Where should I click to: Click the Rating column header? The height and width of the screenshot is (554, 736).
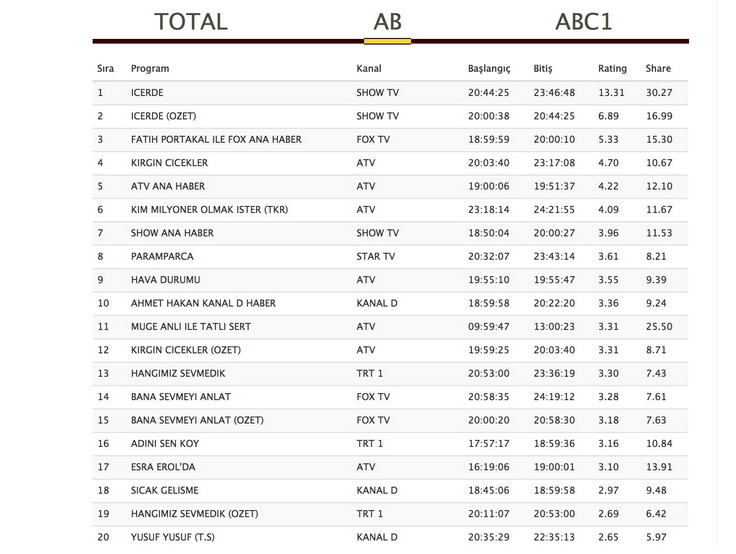[612, 69]
